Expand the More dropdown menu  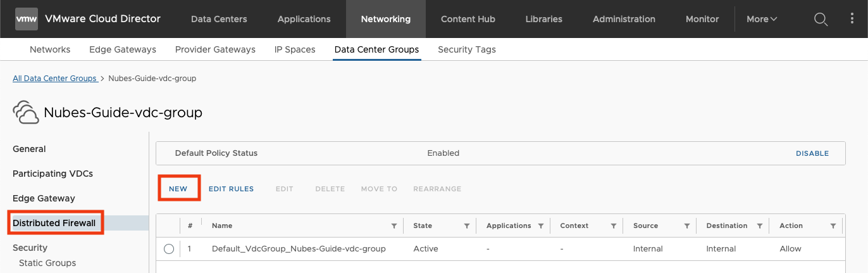point(762,19)
